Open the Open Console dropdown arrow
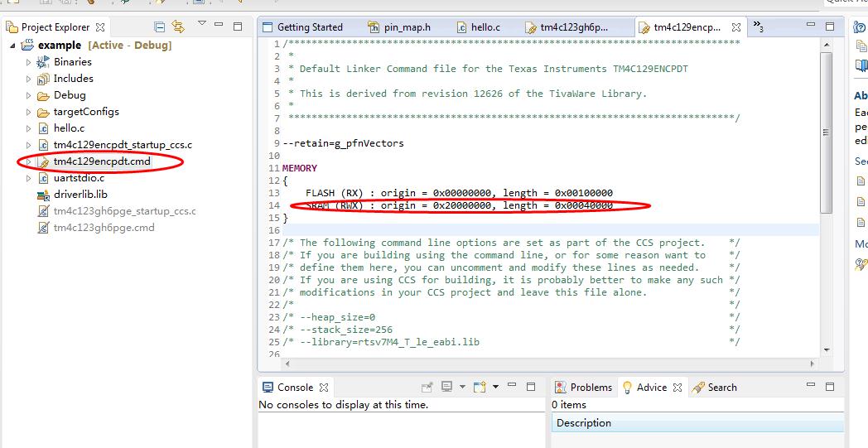This screenshot has height=448, width=868. (495, 387)
